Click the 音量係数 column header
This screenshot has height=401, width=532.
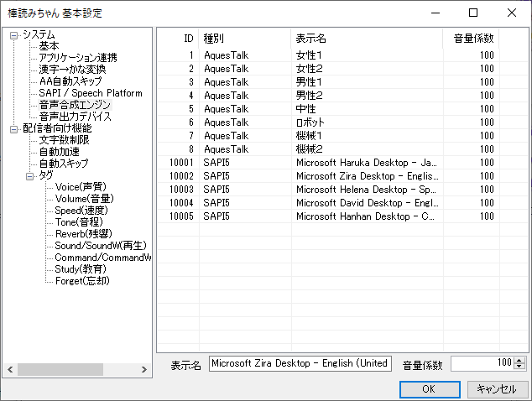[471, 39]
